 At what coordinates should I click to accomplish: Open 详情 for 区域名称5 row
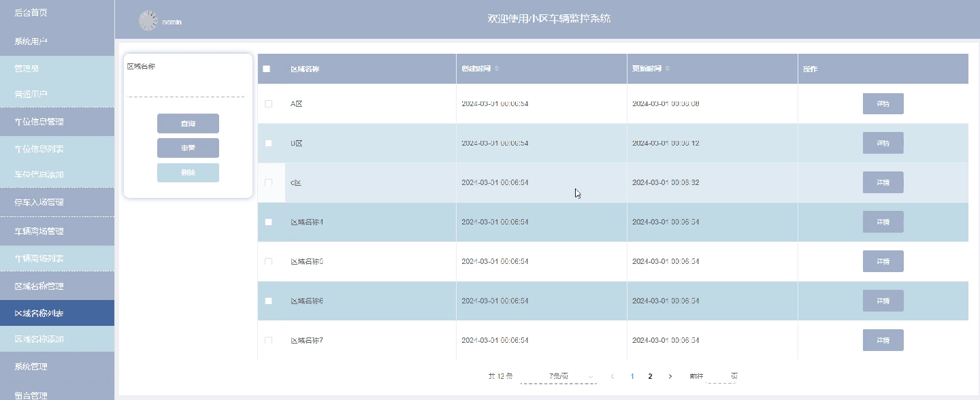883,261
